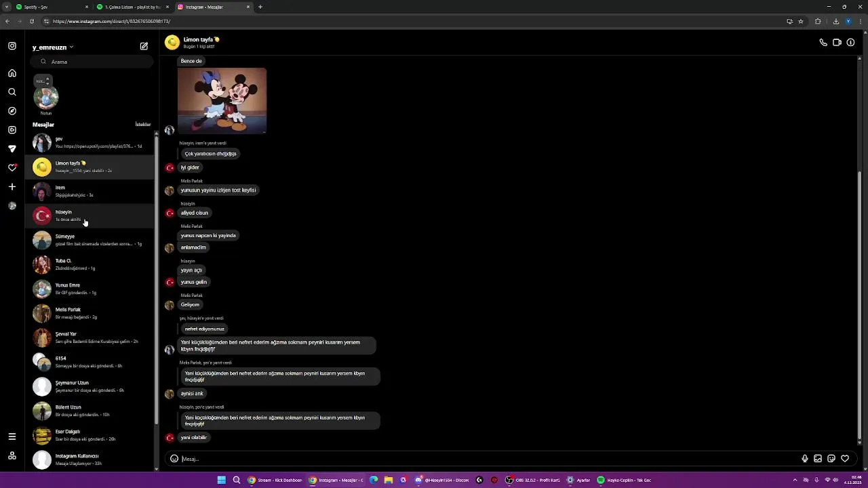The width and height of the screenshot is (868, 488).
Task: Open the OBS 32.0.2 taskbar window
Action: (x=533, y=480)
